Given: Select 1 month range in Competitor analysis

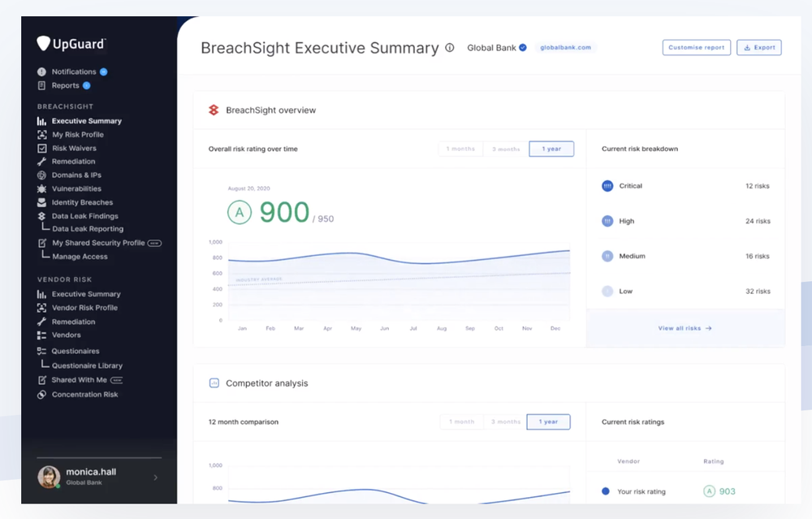Looking at the screenshot, I should click(x=462, y=422).
